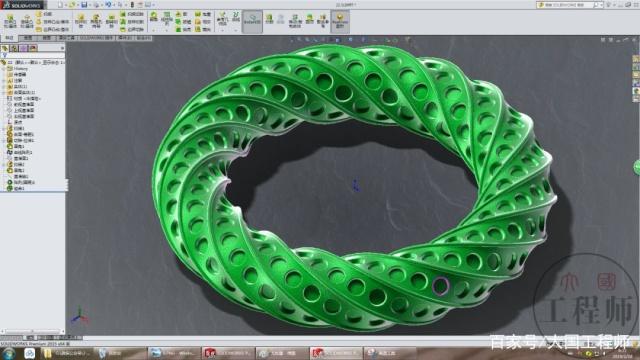Open the Linear Pattern dropdown arrow
640x360 pixels.
[x=167, y=30]
